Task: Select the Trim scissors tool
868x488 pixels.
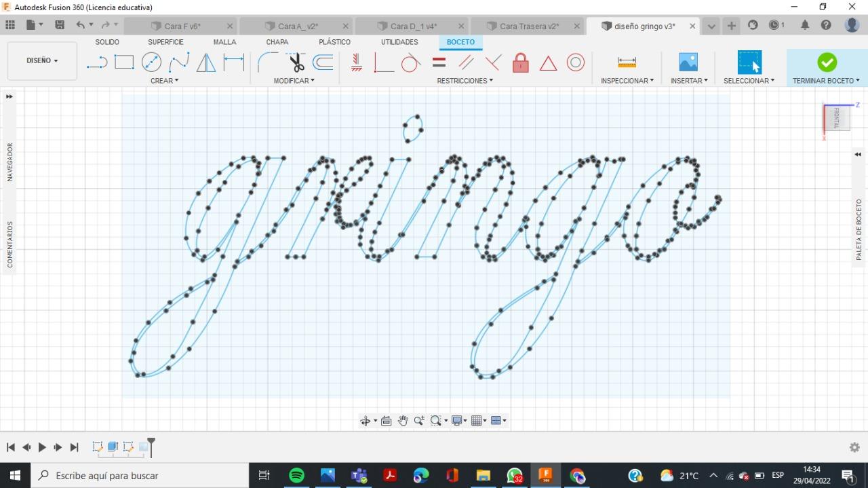Action: (x=296, y=62)
